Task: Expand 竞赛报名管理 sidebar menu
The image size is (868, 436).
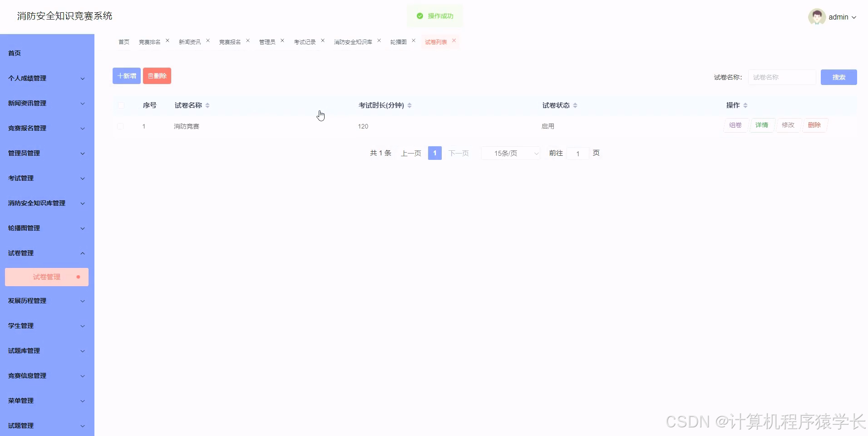Action: tap(47, 128)
